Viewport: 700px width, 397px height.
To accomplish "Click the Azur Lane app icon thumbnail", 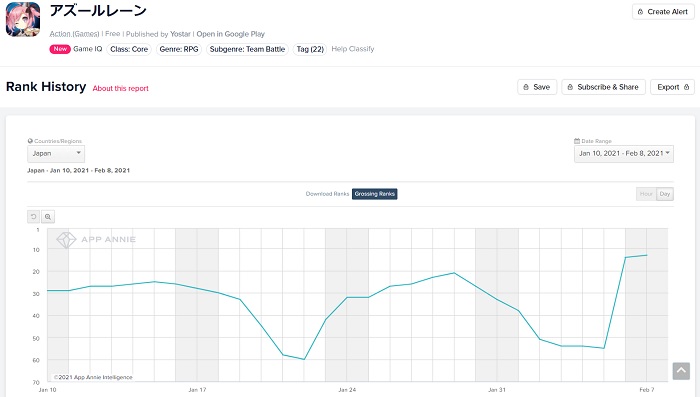I will click(x=23, y=19).
